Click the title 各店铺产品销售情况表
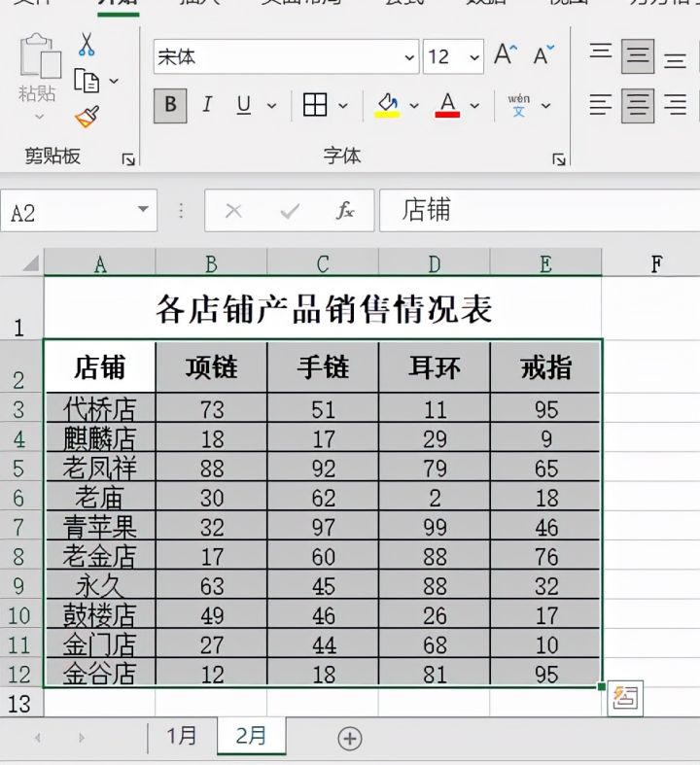The width and height of the screenshot is (700, 765). [x=324, y=310]
